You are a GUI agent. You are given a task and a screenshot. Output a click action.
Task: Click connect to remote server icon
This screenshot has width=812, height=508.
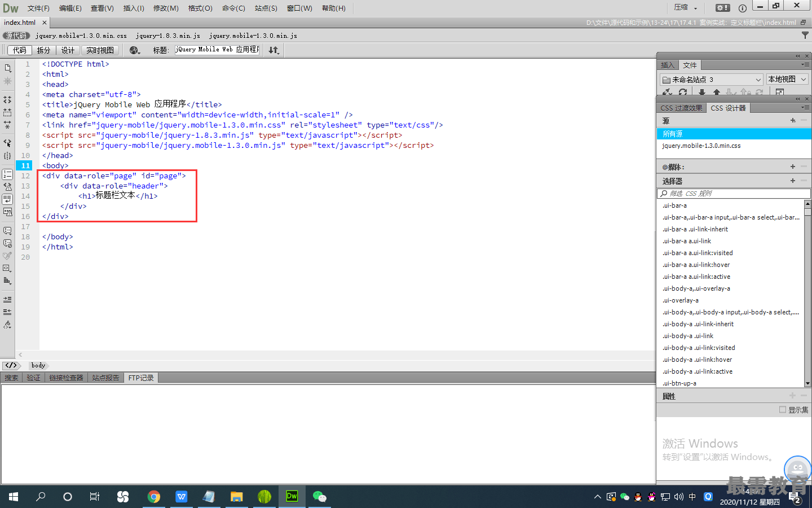click(x=668, y=92)
